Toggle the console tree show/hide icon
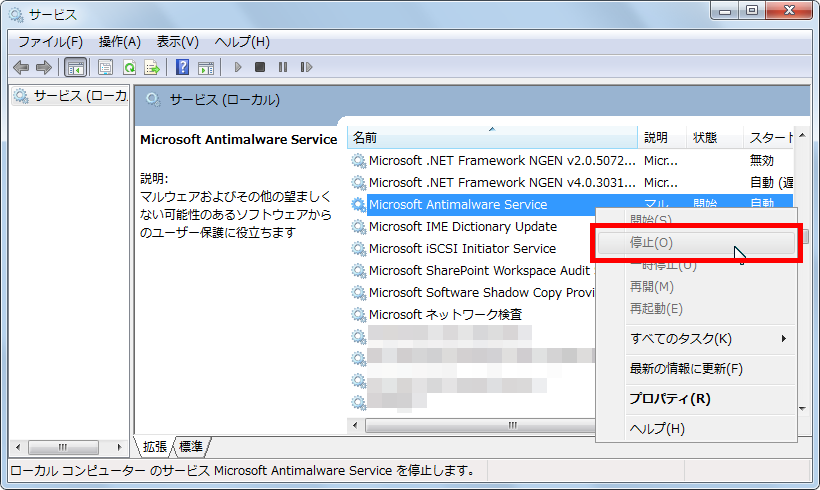The height and width of the screenshot is (490, 820). [x=75, y=67]
